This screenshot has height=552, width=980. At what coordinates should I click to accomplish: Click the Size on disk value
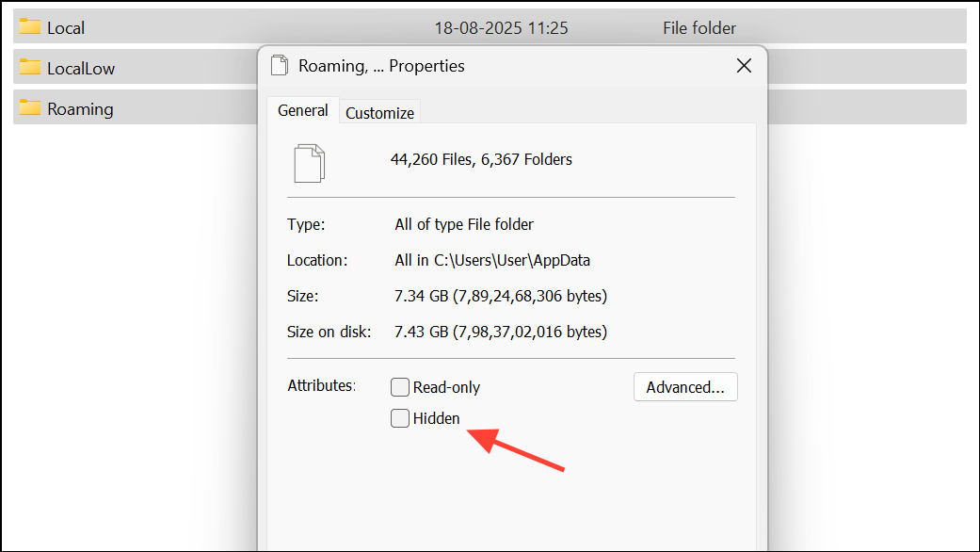click(500, 331)
